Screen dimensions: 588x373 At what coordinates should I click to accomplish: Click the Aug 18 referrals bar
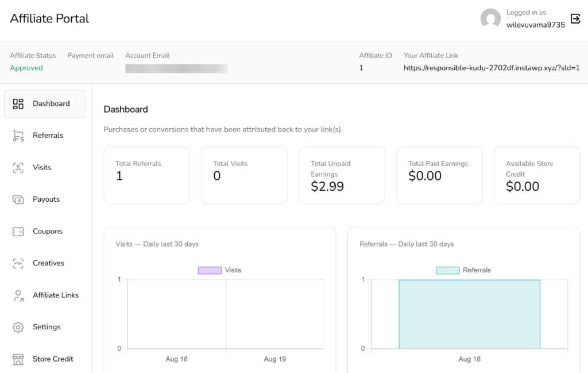coord(469,313)
